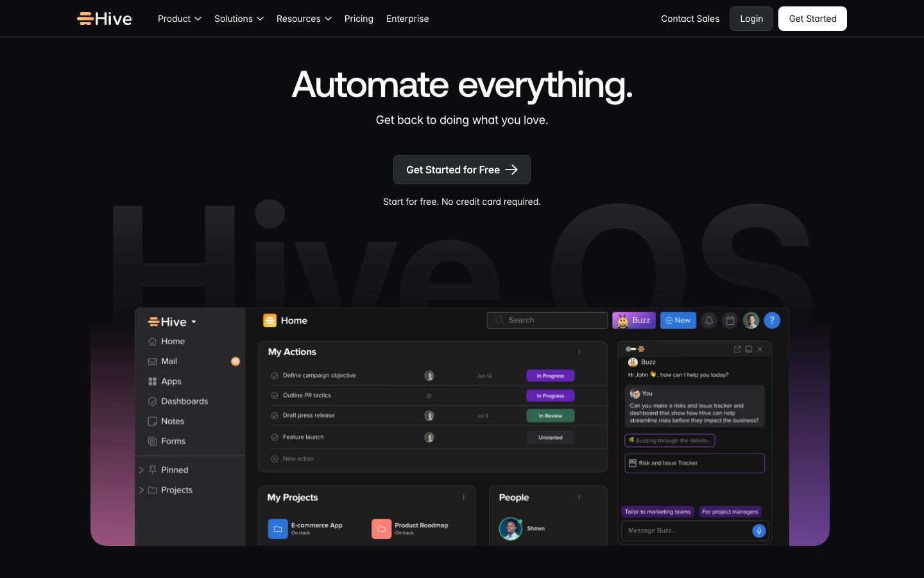Screen dimensions: 924x578
Task: Open the Mail envelope icon in the sidebar
Action: [152, 362]
